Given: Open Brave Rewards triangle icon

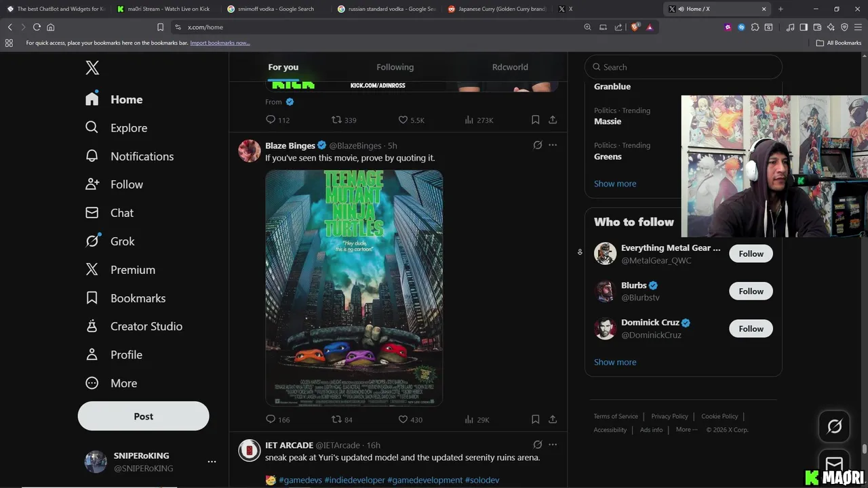Looking at the screenshot, I should (650, 27).
